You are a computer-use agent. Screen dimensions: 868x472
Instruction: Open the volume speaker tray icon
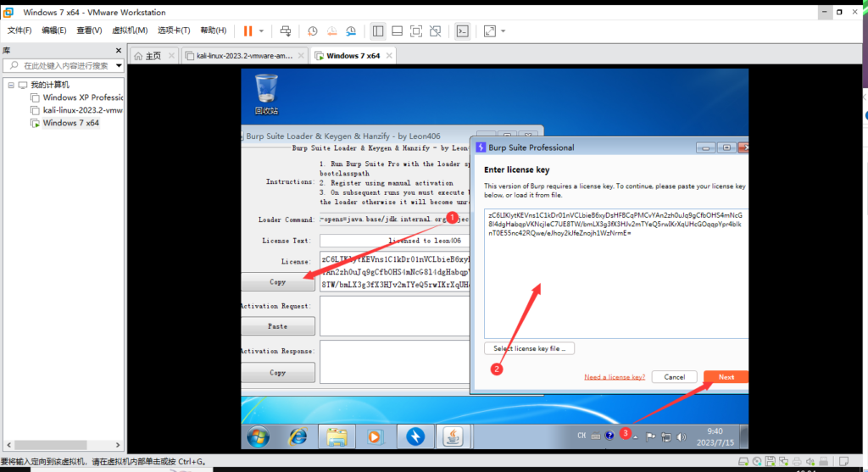click(682, 437)
